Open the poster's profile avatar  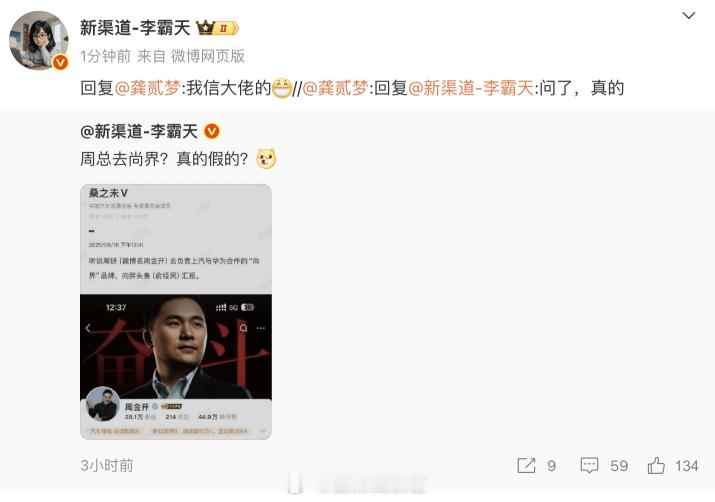coord(39,41)
